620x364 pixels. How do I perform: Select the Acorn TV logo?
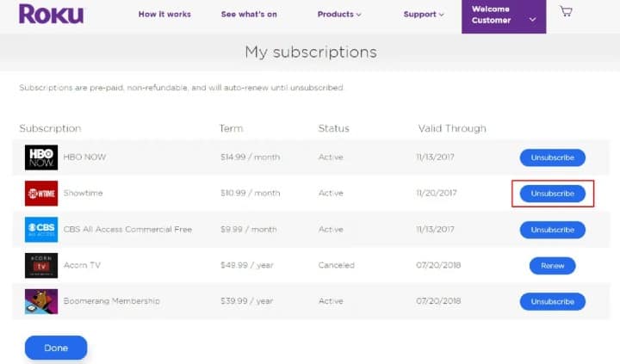click(41, 265)
